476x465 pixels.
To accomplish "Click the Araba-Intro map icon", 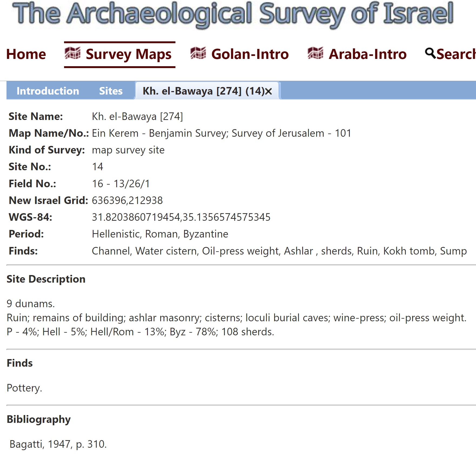I will coord(315,53).
